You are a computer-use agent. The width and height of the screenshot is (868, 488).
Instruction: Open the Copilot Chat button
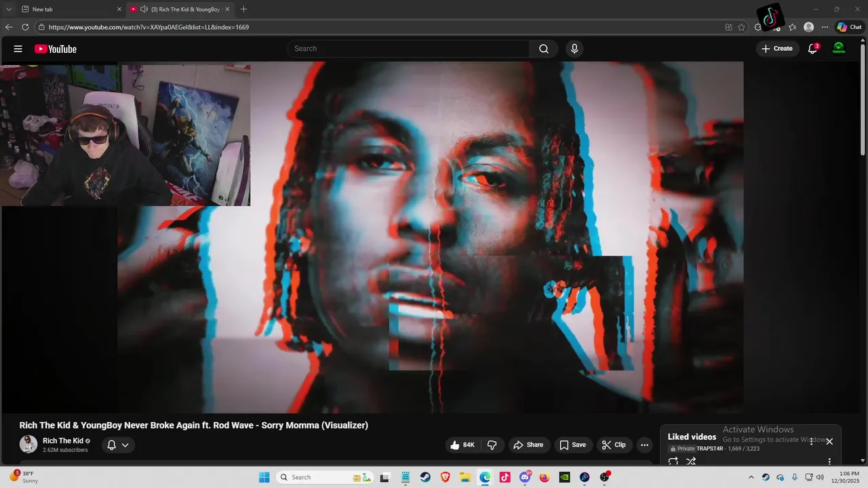click(x=849, y=27)
